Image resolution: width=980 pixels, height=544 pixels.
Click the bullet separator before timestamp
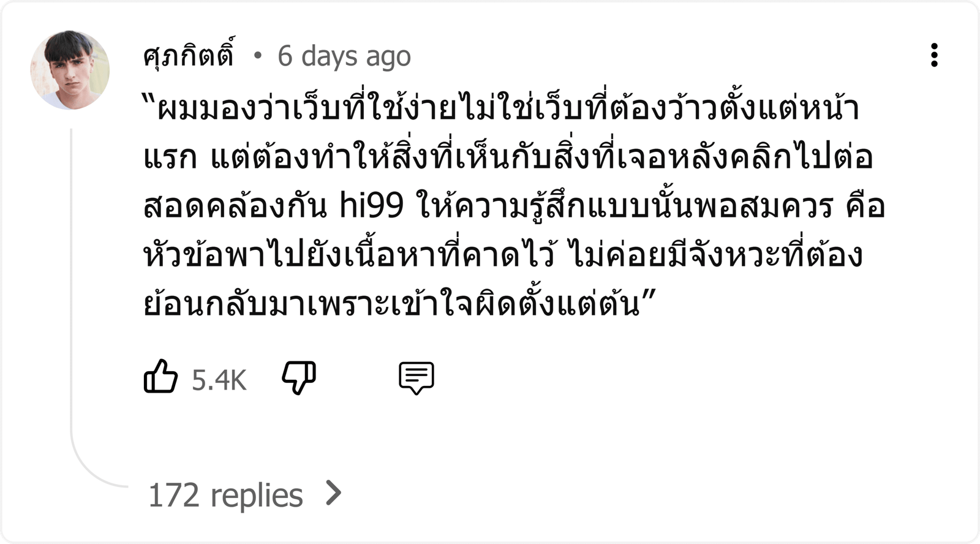click(257, 56)
